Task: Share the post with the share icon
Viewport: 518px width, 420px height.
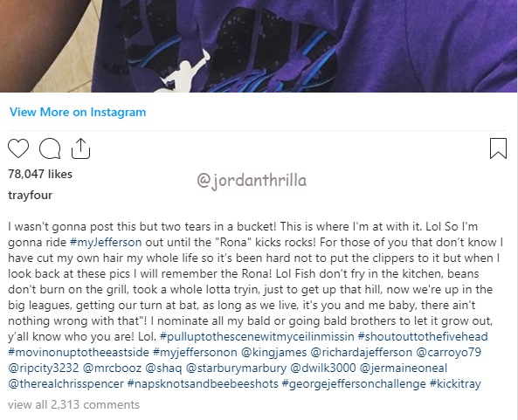Action: pyautogui.click(x=81, y=148)
